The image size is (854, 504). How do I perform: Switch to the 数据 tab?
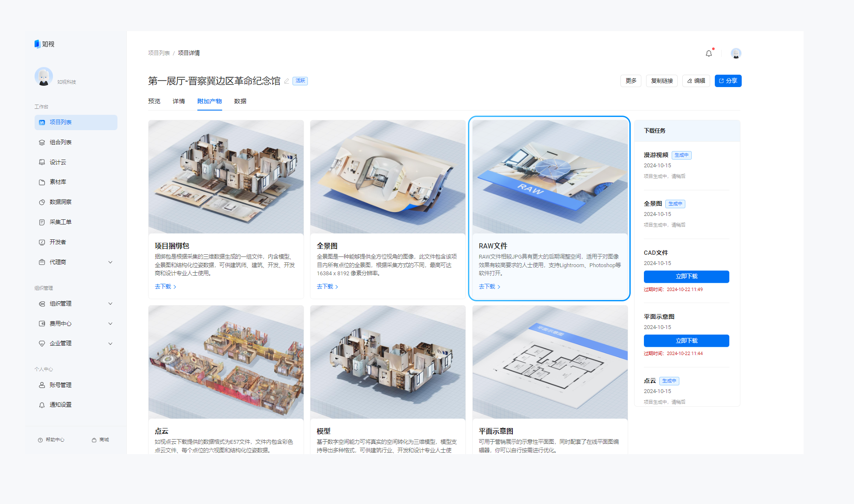click(240, 101)
